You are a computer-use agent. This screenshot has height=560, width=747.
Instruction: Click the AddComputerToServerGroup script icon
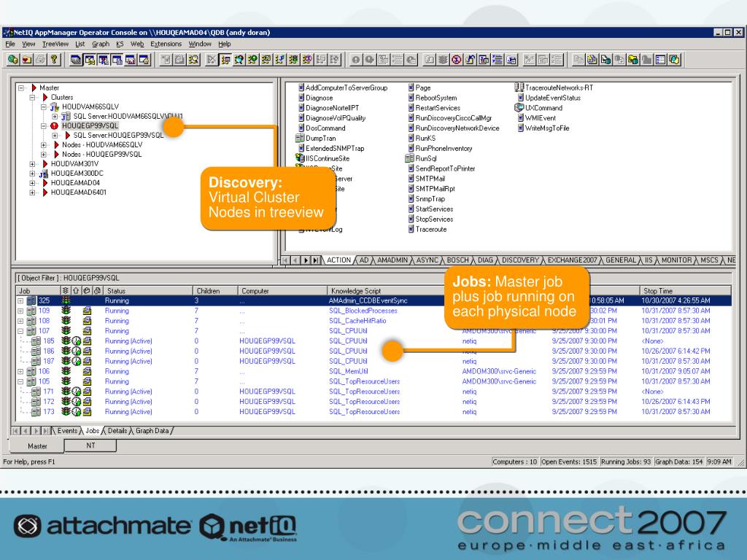pyautogui.click(x=301, y=87)
